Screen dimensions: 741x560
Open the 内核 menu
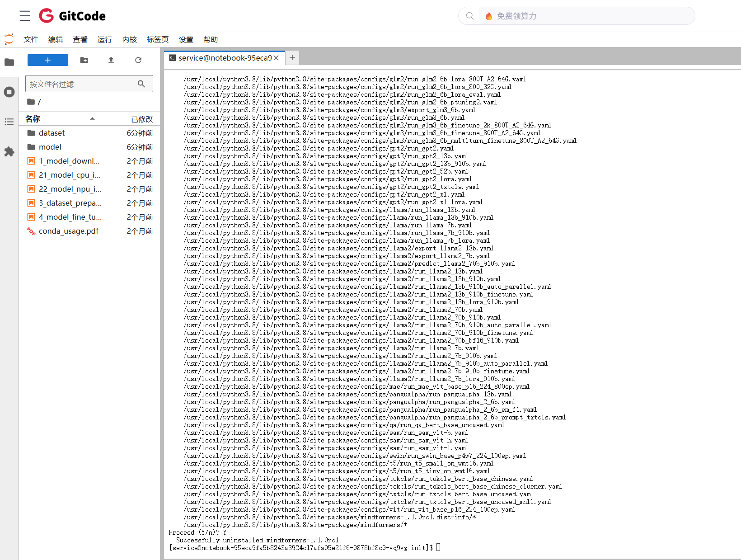tap(129, 39)
